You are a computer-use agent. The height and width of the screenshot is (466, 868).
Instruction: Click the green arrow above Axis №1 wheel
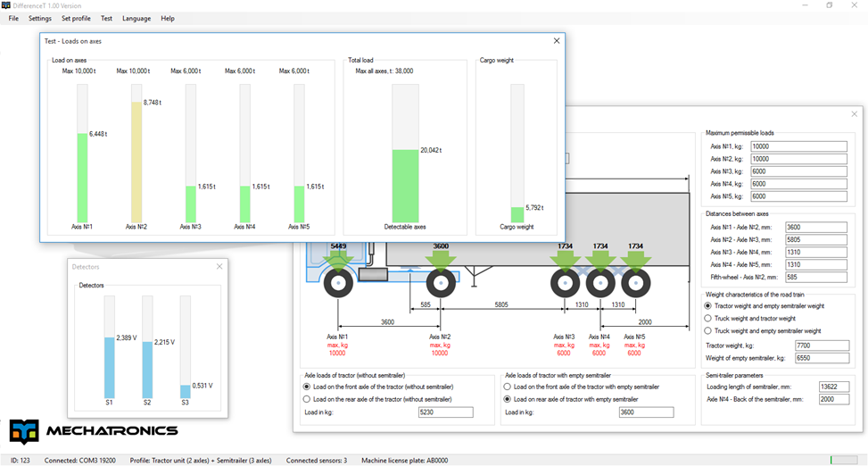click(339, 260)
